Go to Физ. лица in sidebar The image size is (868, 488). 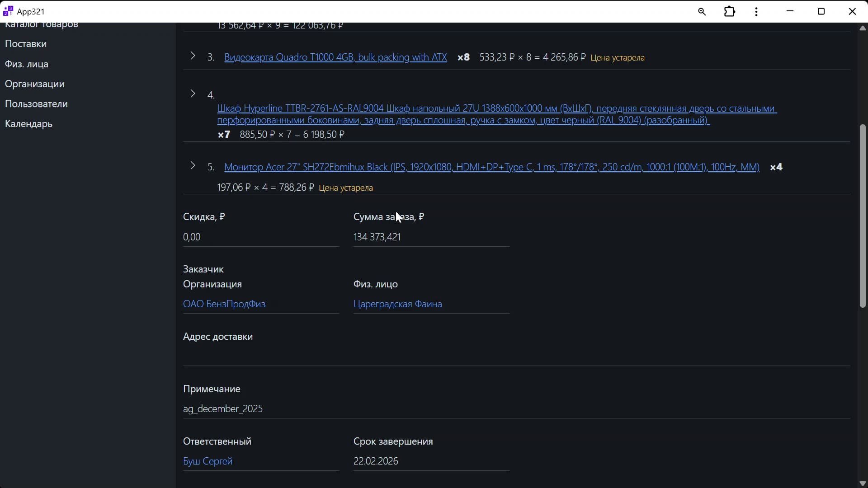click(x=27, y=64)
